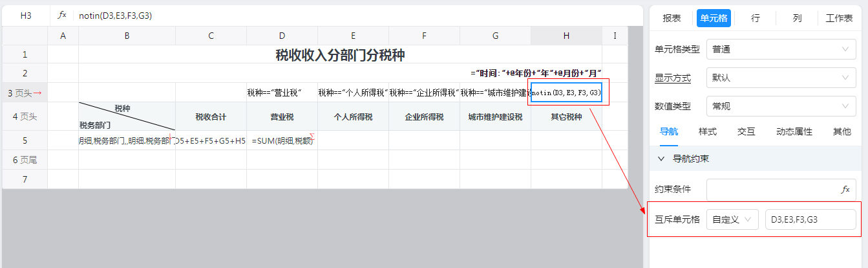Switch to the 工作表 tab
Image resolution: width=868 pixels, height=268 pixels.
839,18
